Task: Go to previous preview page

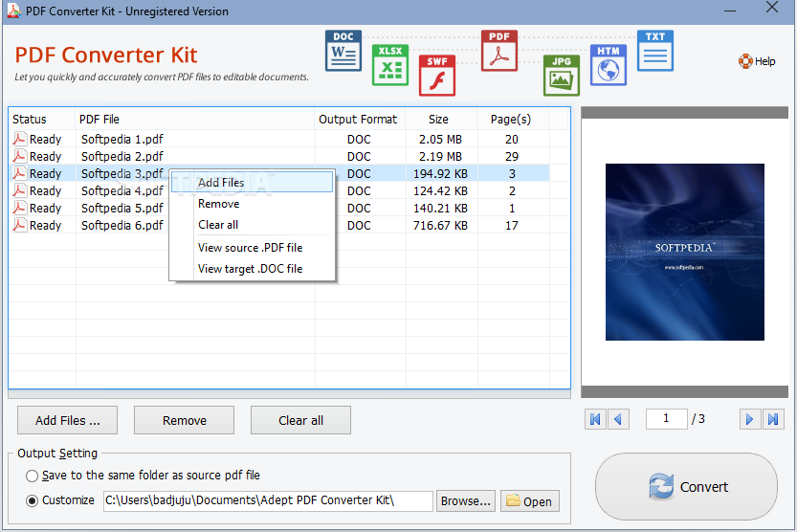Action: pyautogui.click(x=618, y=419)
